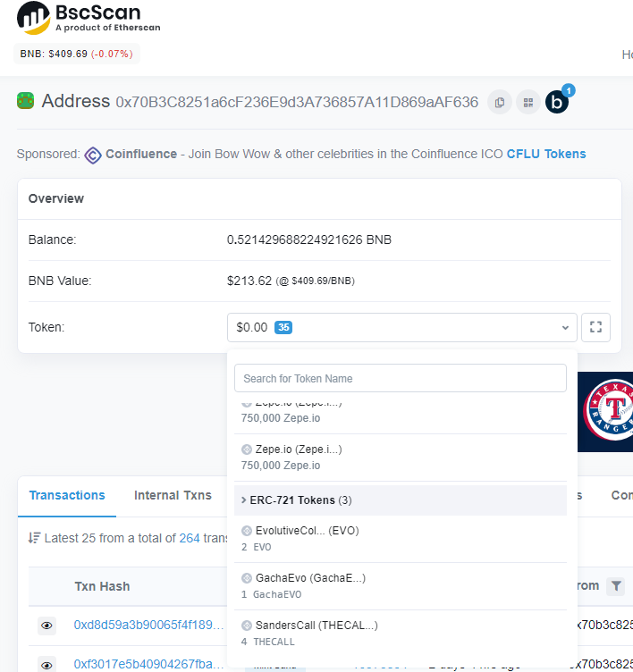Select the GachaEvo token entry
This screenshot has height=672, width=633.
coord(401,586)
